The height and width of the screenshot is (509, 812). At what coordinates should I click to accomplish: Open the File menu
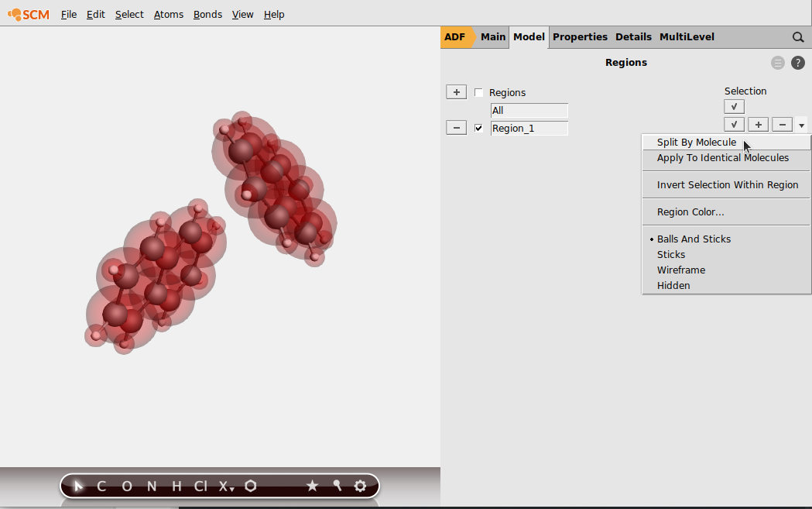point(69,15)
